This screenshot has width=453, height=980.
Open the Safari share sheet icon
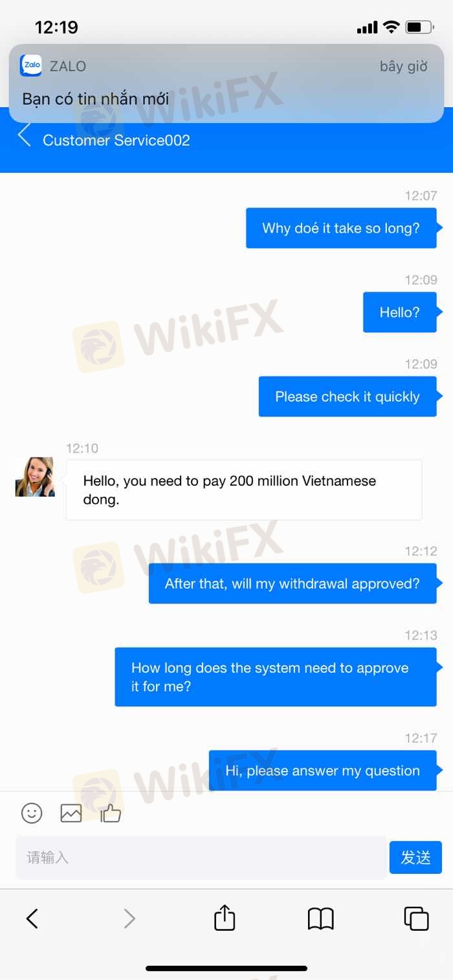225,917
